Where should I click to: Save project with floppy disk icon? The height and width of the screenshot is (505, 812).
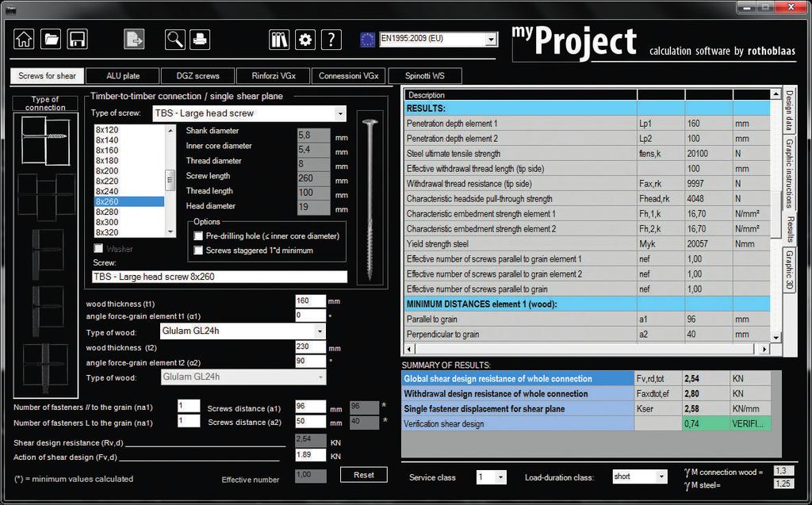(77, 39)
